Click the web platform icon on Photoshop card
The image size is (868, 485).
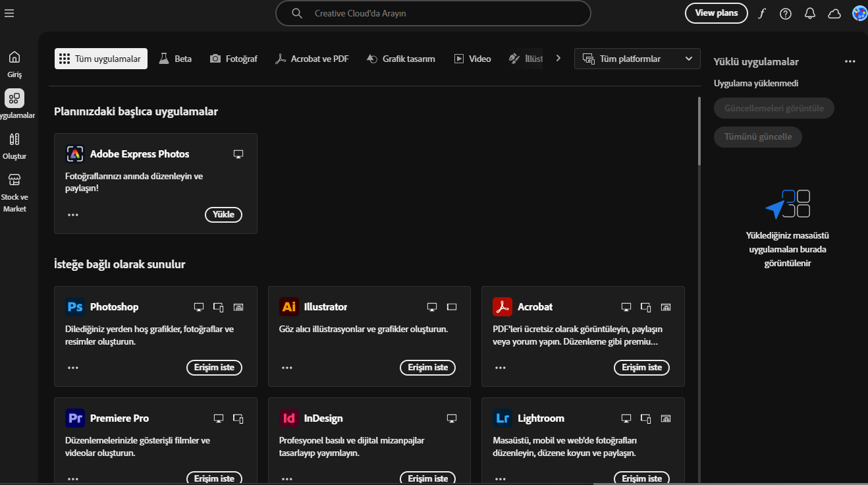pos(238,307)
